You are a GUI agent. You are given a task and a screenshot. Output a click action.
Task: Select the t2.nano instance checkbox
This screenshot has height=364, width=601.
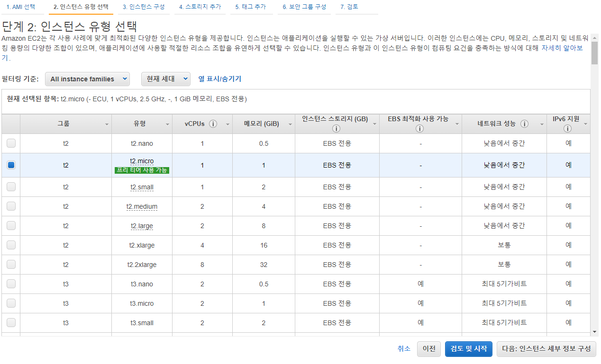coord(11,143)
